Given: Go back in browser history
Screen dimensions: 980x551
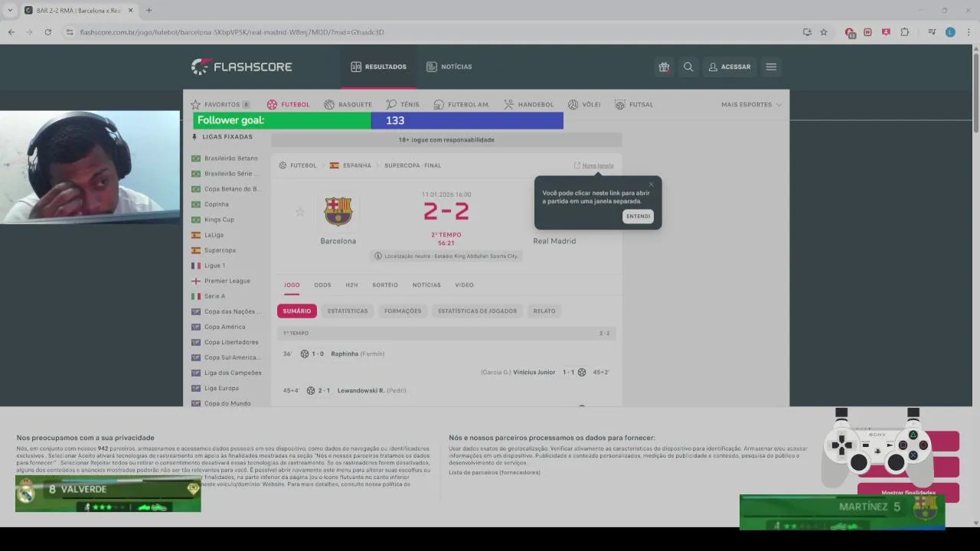Looking at the screenshot, I should point(11,32).
